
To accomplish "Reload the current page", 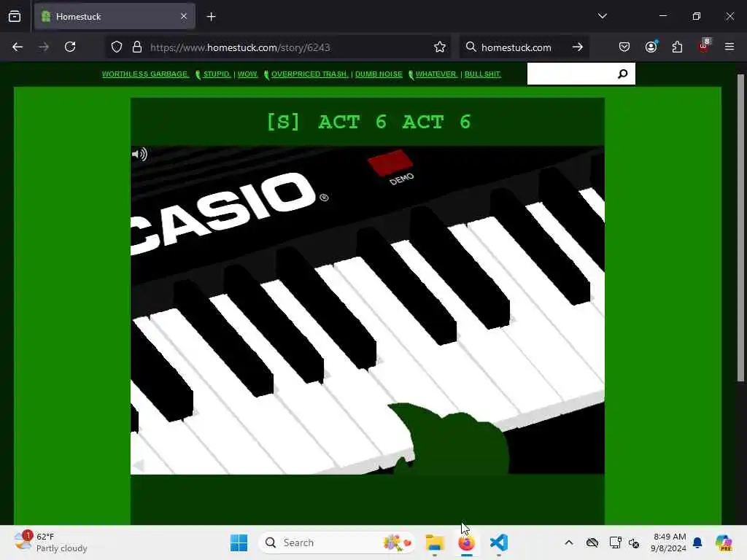I will (70, 47).
